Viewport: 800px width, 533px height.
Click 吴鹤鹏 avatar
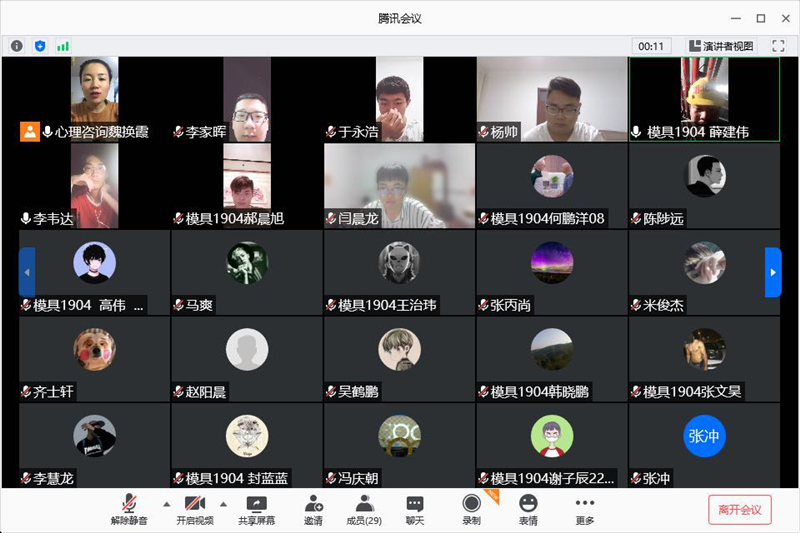(x=399, y=349)
